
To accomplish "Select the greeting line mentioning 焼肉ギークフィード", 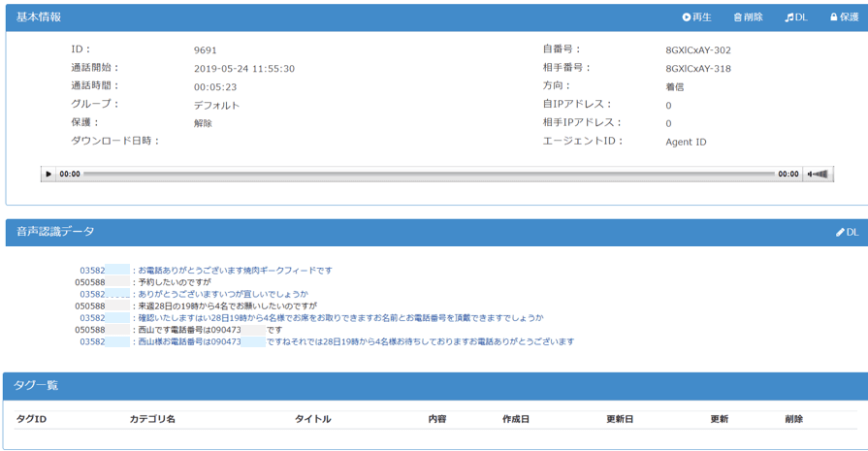I will 235,271.
